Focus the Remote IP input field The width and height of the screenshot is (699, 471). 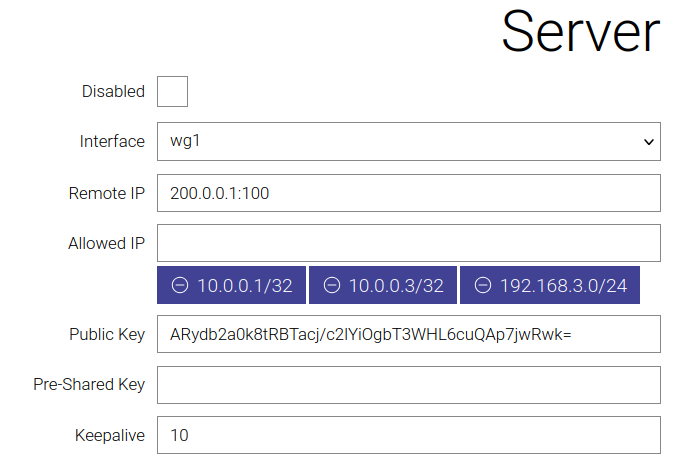pos(408,193)
